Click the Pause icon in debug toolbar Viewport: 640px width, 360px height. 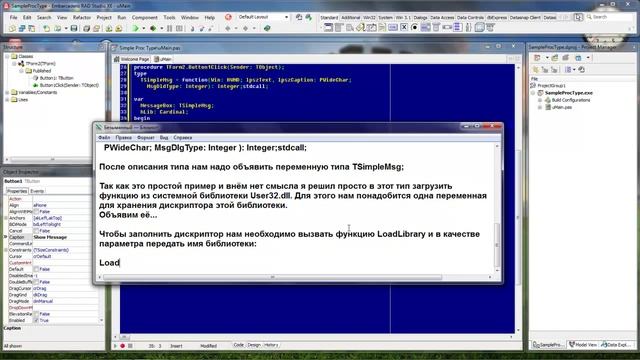[x=169, y=28]
